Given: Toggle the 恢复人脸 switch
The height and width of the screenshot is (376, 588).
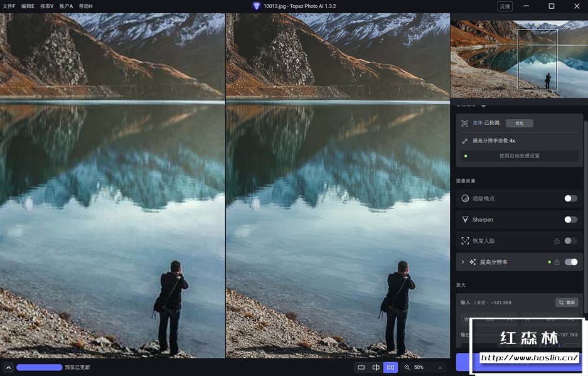Looking at the screenshot, I should (571, 241).
